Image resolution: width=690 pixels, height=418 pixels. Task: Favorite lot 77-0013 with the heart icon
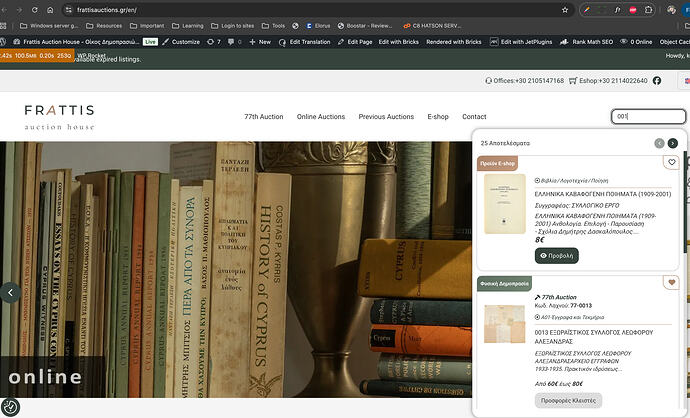pyautogui.click(x=672, y=283)
